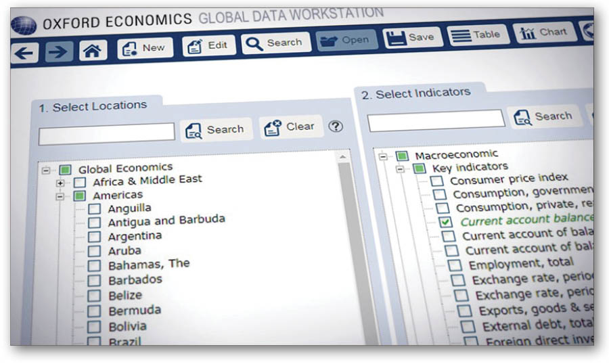Toggle the Key indicators checkbox
This screenshot has width=609, height=364.
tap(419, 168)
